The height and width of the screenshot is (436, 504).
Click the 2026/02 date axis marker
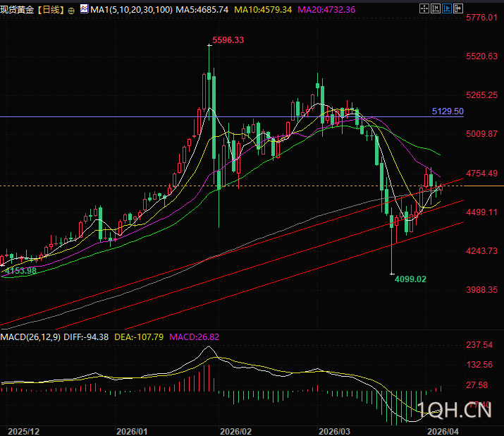235,431
